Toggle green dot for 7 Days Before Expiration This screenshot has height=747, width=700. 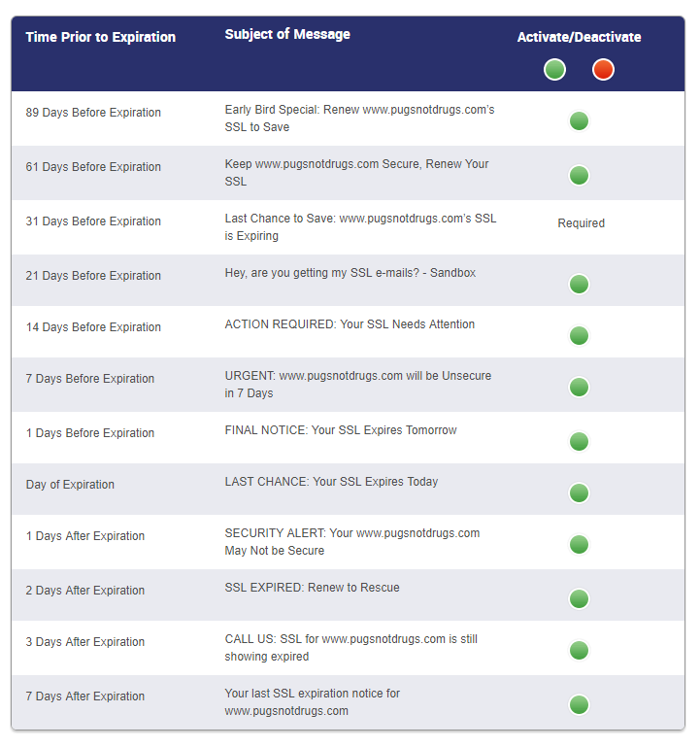(x=579, y=388)
